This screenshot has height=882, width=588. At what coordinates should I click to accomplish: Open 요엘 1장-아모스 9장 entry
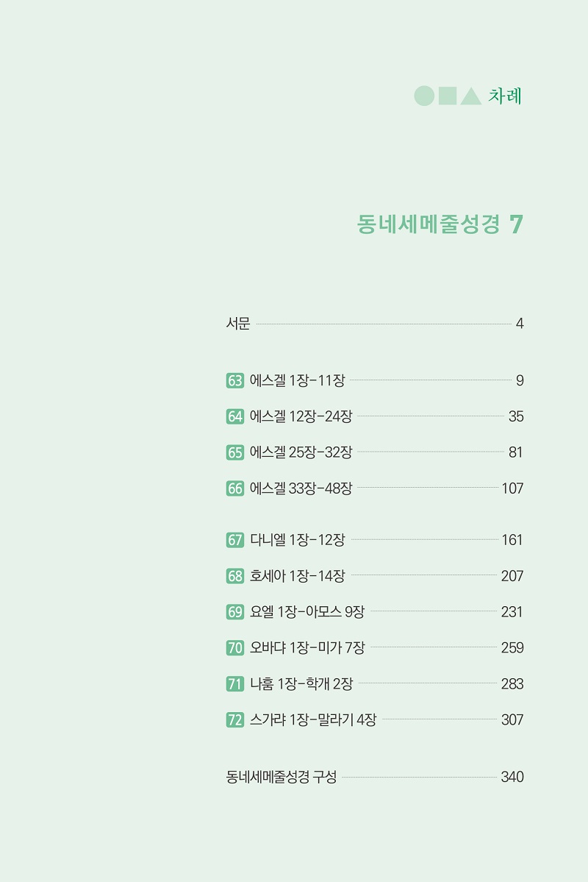click(374, 612)
